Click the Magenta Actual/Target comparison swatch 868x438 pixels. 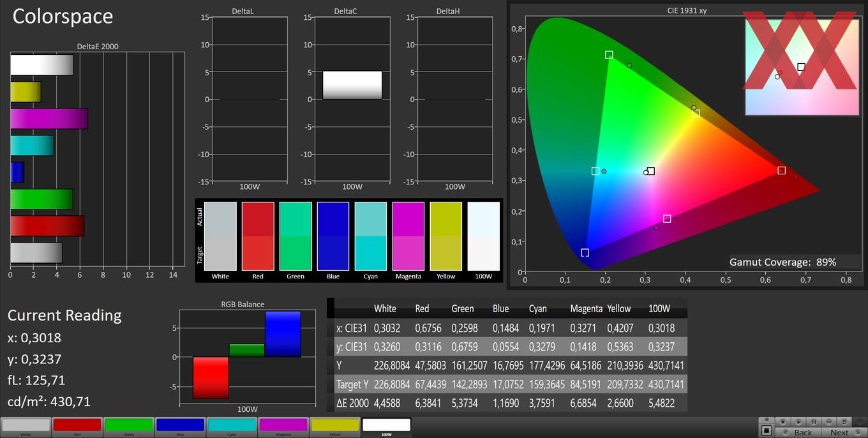[408, 236]
